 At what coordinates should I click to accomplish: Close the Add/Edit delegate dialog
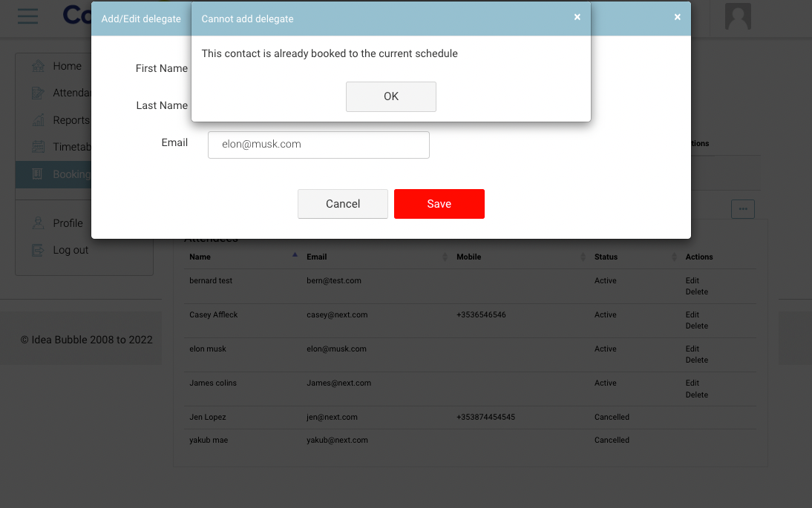point(677,17)
